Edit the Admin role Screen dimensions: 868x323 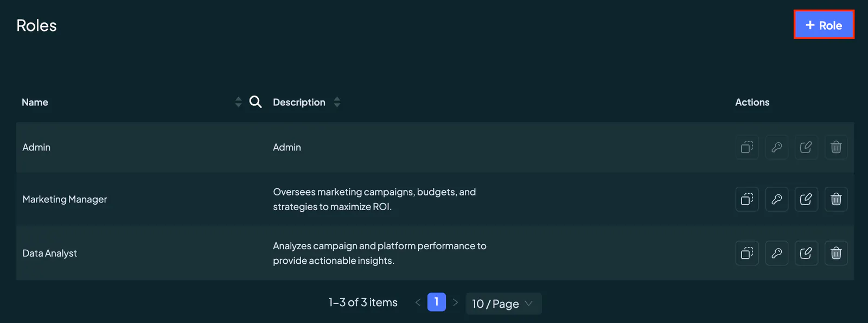tap(806, 147)
